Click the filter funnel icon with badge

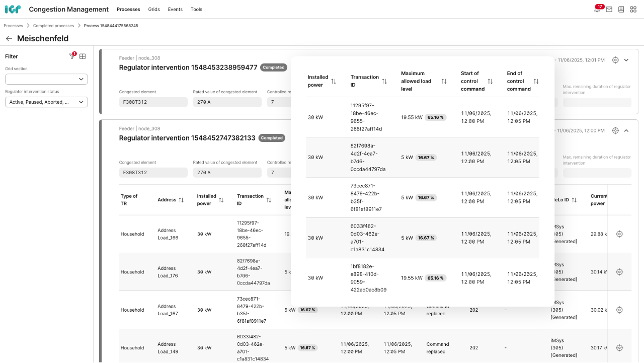tap(72, 56)
